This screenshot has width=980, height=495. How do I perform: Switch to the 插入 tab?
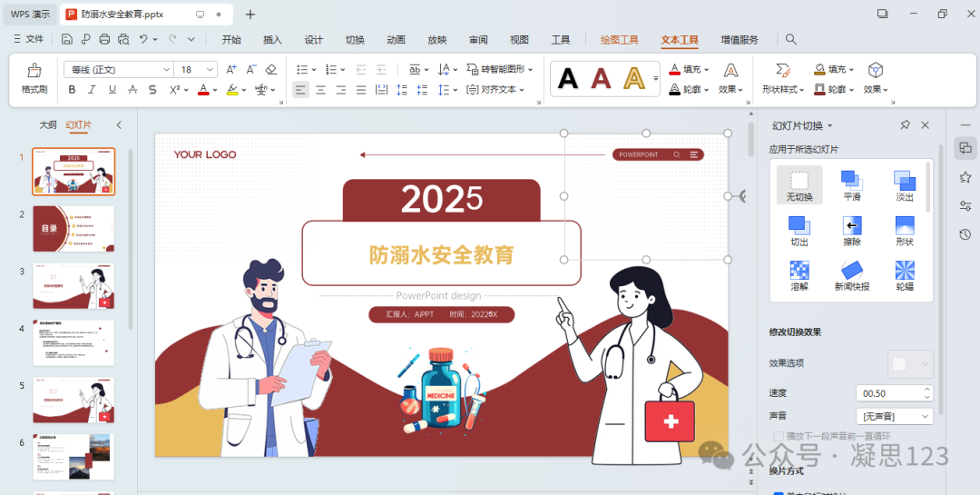tap(272, 39)
